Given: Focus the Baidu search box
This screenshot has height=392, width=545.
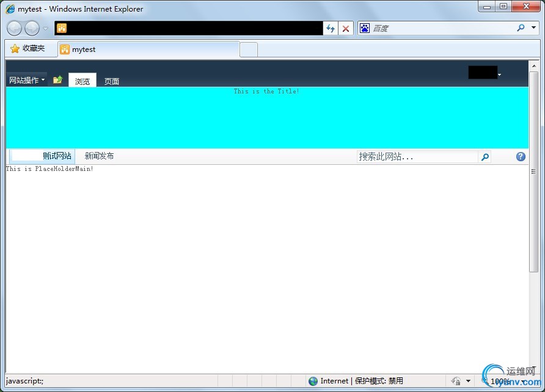Looking at the screenshot, I should pyautogui.click(x=441, y=28).
